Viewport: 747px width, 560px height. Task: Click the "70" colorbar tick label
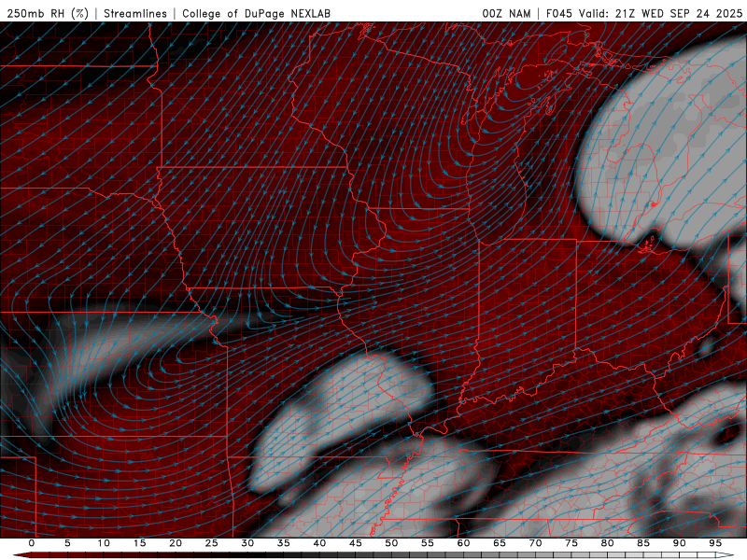coord(535,543)
